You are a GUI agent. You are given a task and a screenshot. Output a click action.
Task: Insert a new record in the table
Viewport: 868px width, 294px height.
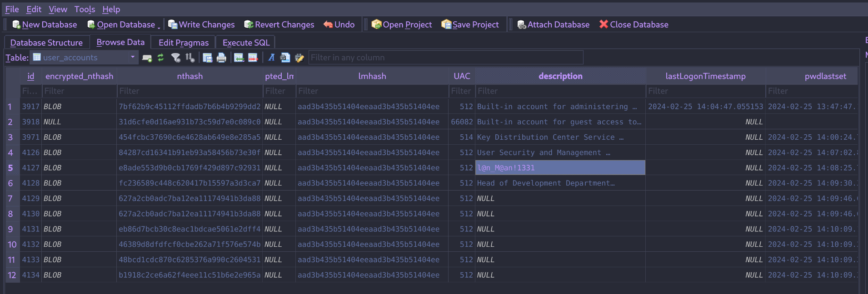pos(239,58)
